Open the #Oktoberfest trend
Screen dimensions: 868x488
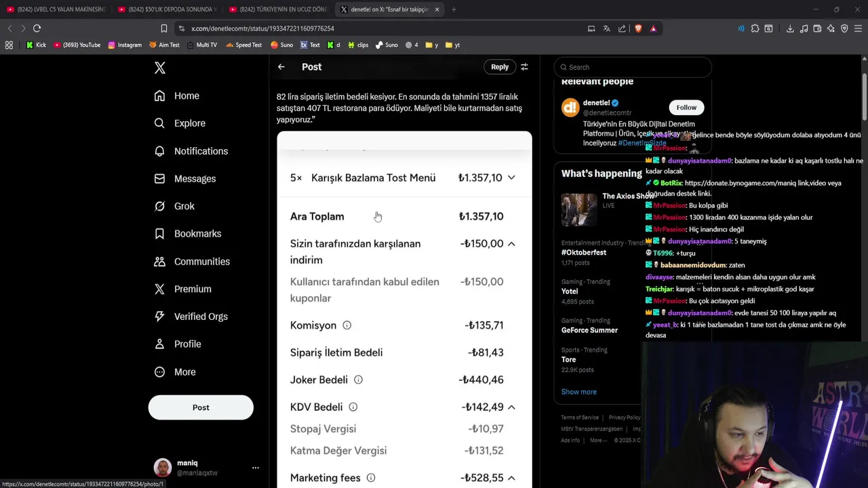[583, 252]
